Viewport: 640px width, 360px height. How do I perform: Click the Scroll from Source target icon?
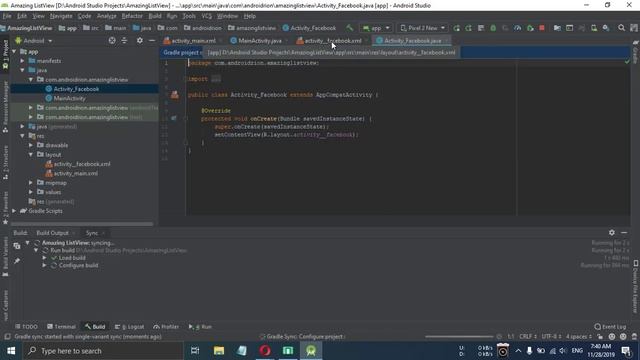point(112,40)
